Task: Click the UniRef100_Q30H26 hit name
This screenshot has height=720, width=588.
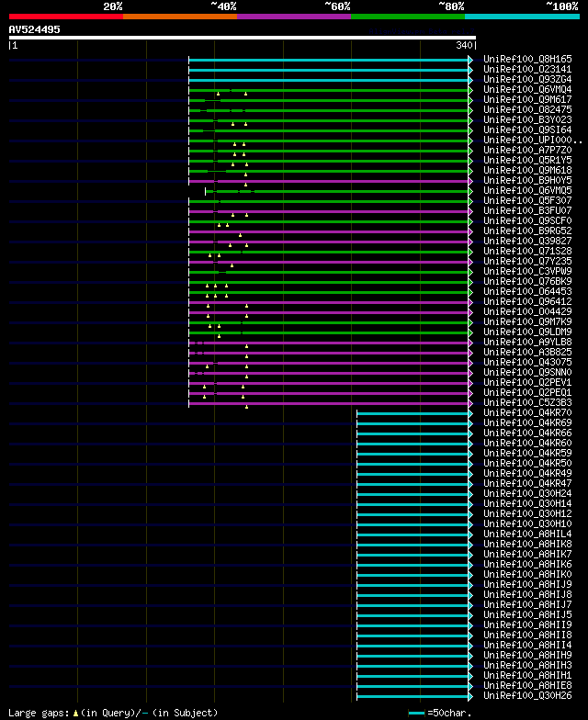Action: pyautogui.click(x=527, y=696)
